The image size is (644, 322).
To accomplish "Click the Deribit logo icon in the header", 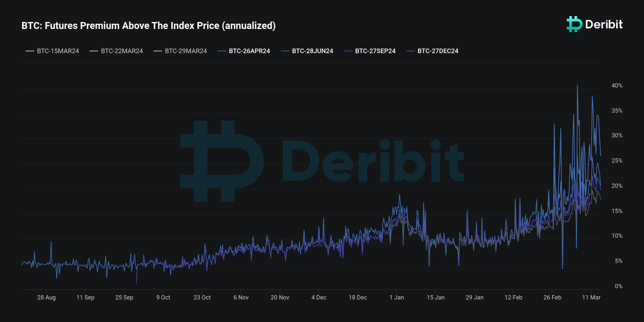I will [x=574, y=24].
